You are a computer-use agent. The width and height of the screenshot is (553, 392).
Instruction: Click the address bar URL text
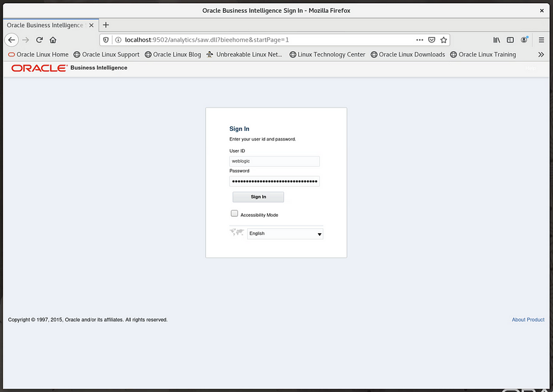[x=207, y=40]
